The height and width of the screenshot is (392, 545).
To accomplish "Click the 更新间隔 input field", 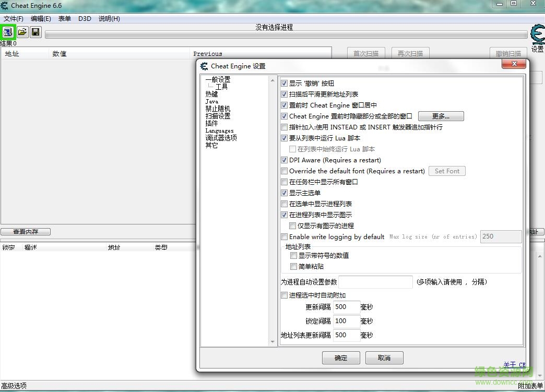I will 347,307.
